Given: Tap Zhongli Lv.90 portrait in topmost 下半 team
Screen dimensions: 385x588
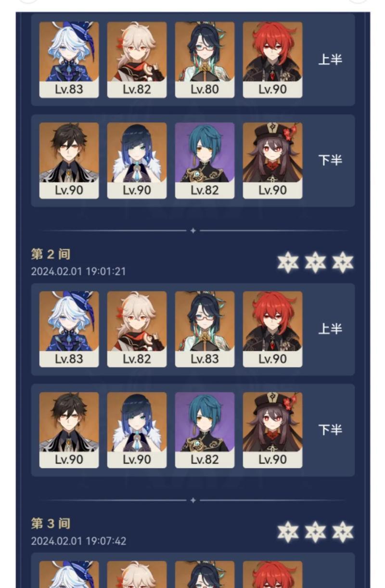Looking at the screenshot, I should (69, 160).
